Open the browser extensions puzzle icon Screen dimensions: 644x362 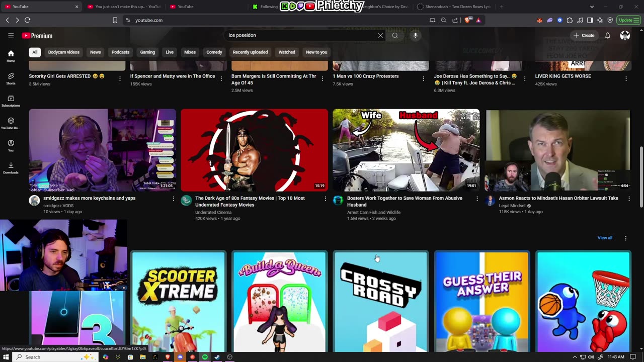click(x=570, y=20)
